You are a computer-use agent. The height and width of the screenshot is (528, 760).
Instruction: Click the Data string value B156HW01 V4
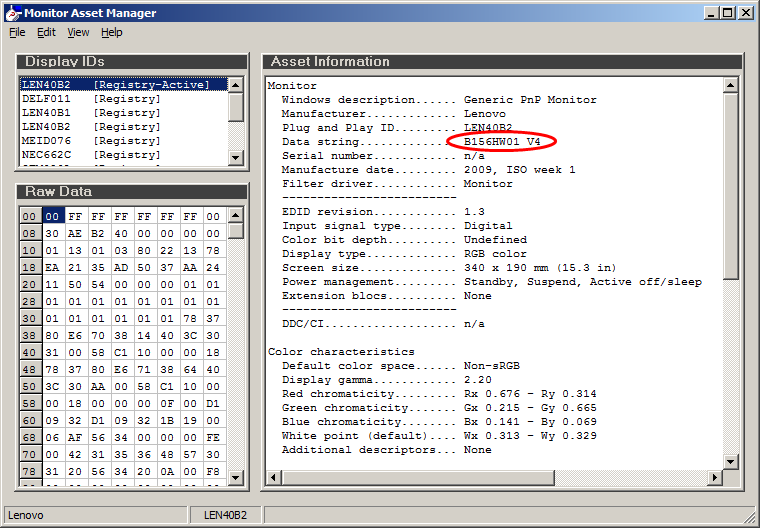tap(502, 142)
